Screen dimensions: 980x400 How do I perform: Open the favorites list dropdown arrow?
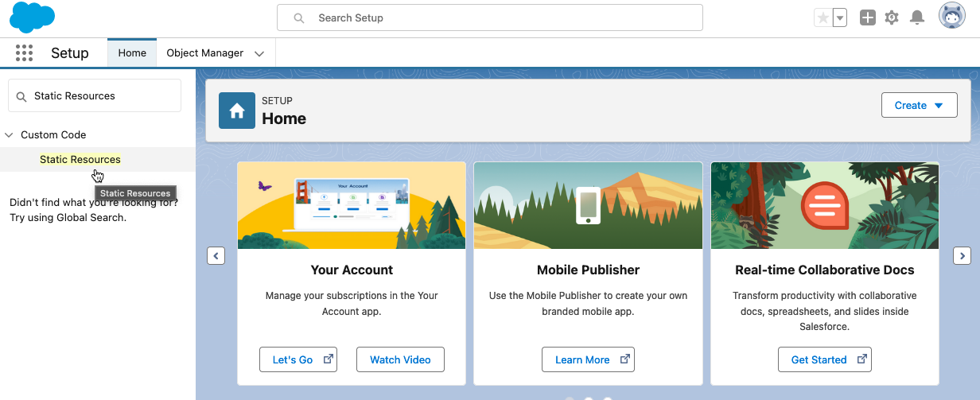(x=840, y=17)
